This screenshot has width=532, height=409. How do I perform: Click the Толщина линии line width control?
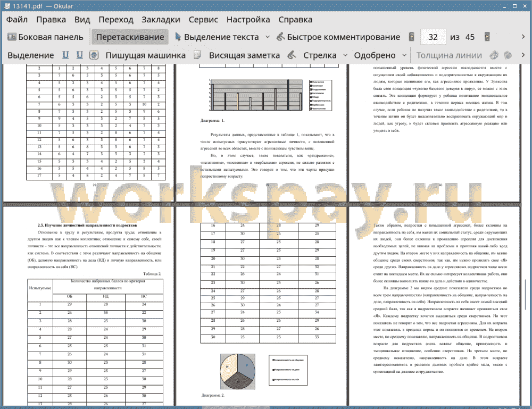click(449, 55)
